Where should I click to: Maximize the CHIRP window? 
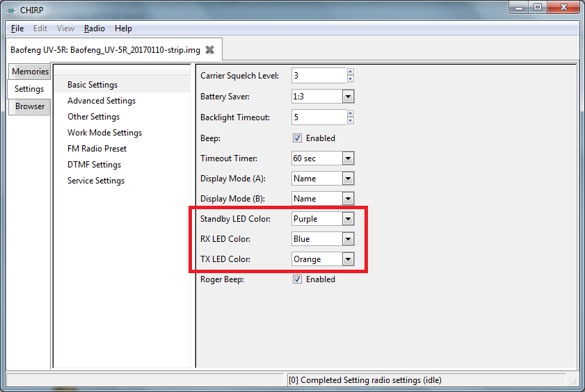coord(537,8)
